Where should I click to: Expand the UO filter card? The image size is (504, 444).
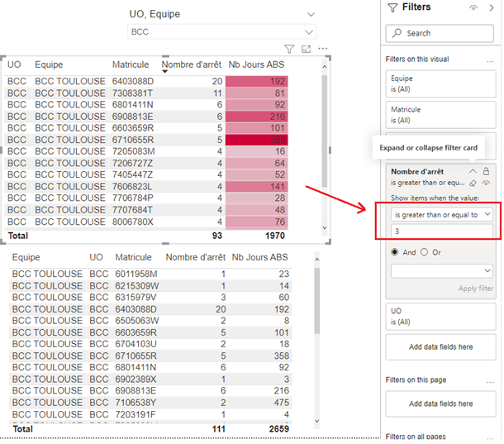440,317
